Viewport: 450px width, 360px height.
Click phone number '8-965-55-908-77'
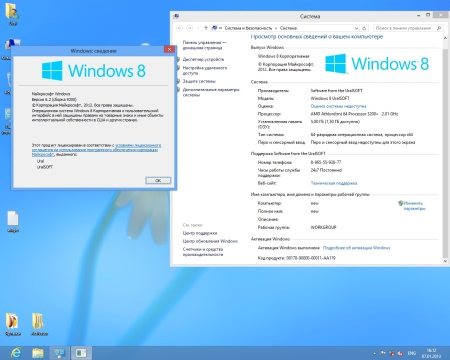(326, 162)
